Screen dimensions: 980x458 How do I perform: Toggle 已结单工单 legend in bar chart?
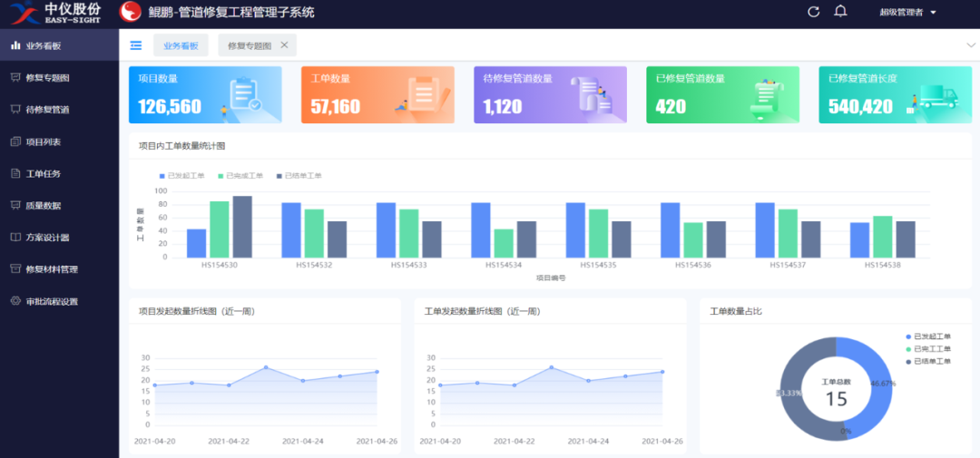[x=299, y=176]
